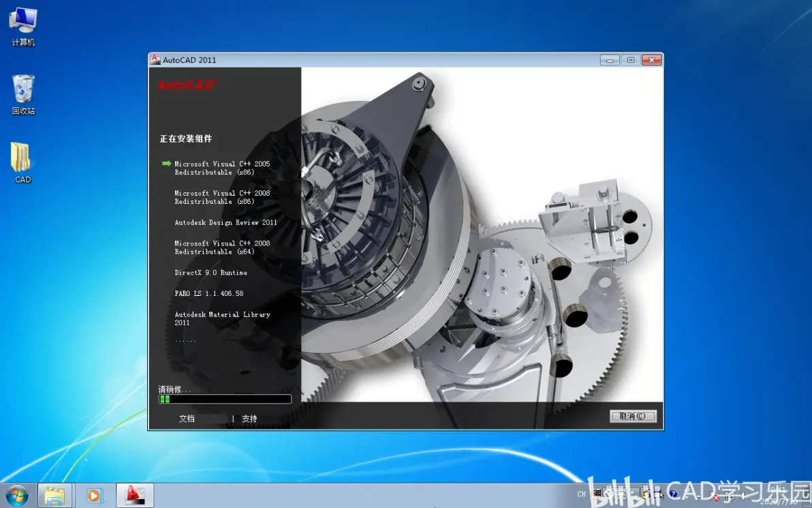Open the 计算机 desktop icon
Screen dimensions: 812x508
coord(23,27)
